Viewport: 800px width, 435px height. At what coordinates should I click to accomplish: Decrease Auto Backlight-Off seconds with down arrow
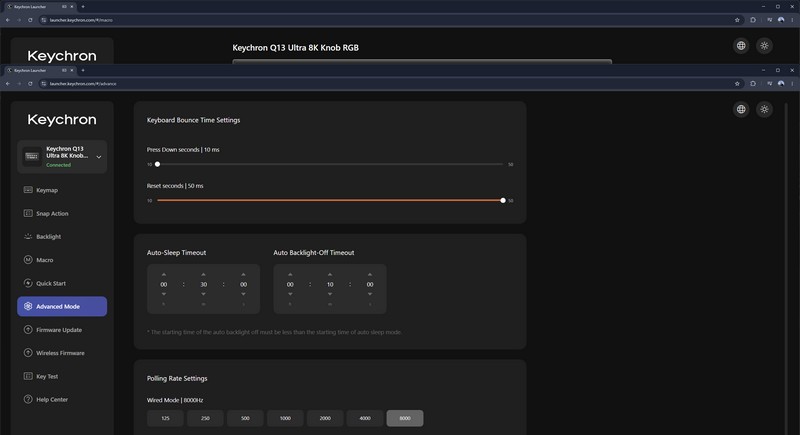(x=370, y=294)
